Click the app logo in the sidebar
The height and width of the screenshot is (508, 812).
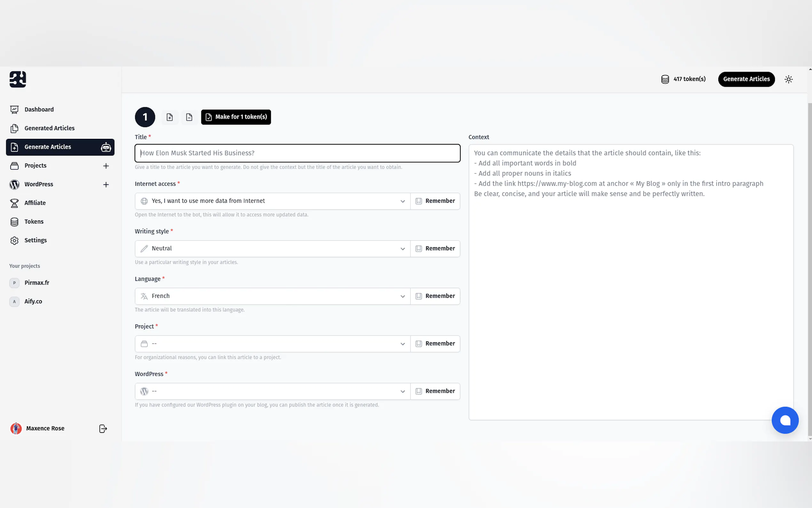click(18, 79)
